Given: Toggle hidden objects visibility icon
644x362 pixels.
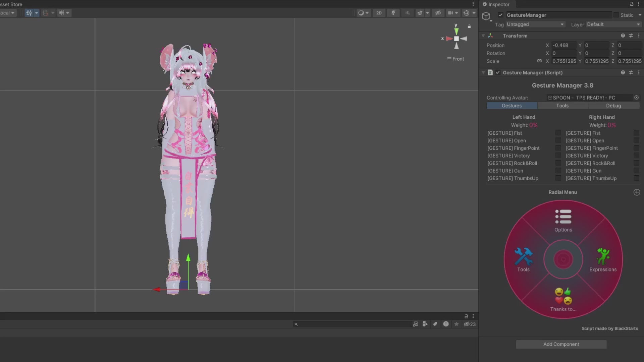Looking at the screenshot, I should pos(438,13).
